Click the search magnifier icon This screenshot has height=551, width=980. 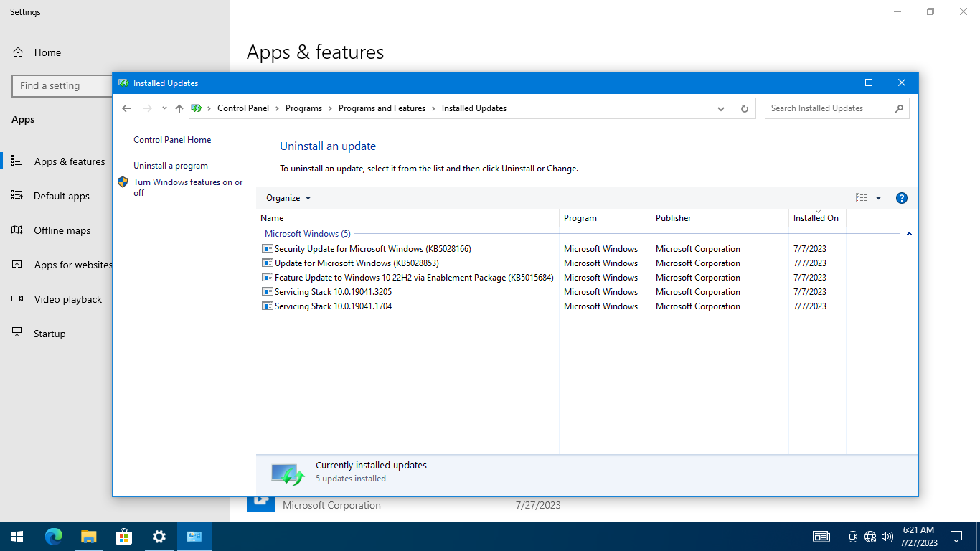tap(899, 108)
